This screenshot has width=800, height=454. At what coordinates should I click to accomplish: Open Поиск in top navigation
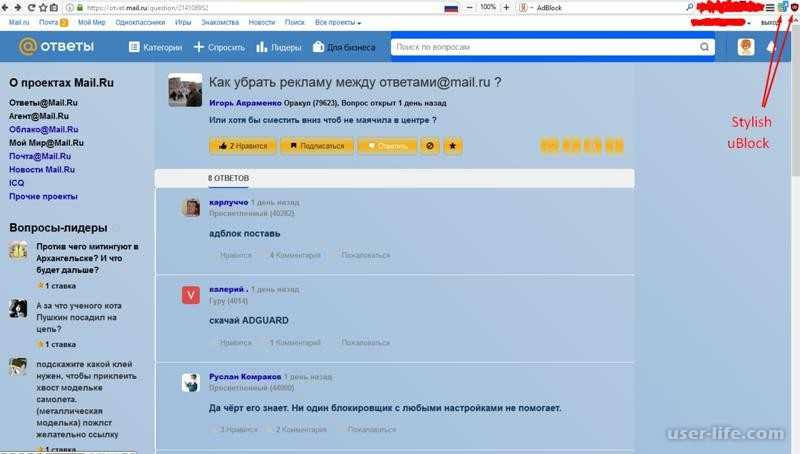click(x=294, y=22)
